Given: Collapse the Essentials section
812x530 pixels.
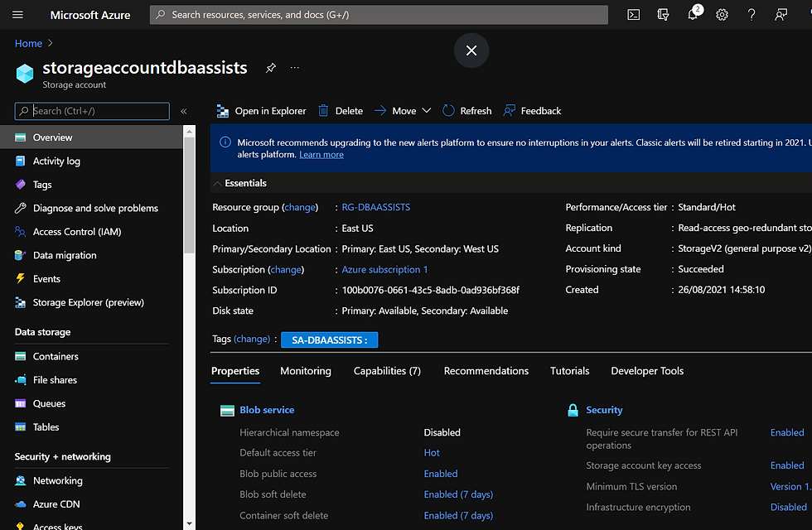Looking at the screenshot, I should [217, 183].
